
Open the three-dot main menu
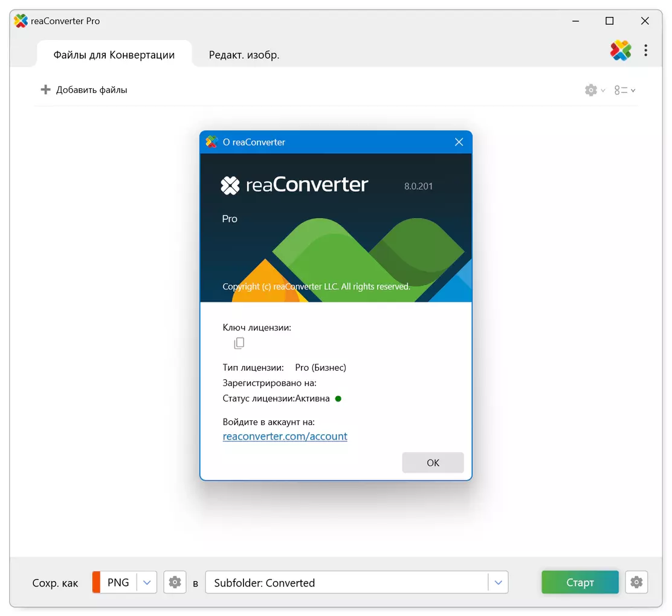[x=645, y=51]
